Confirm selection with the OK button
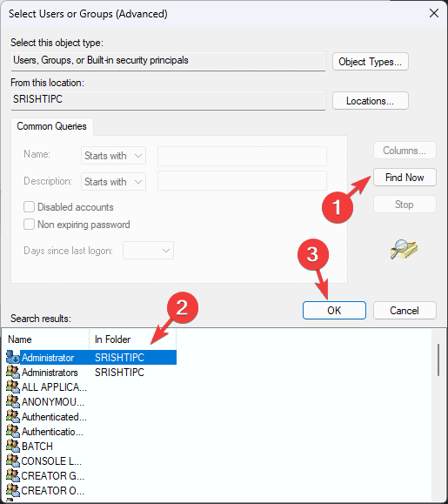The height and width of the screenshot is (504, 448). pyautogui.click(x=334, y=310)
